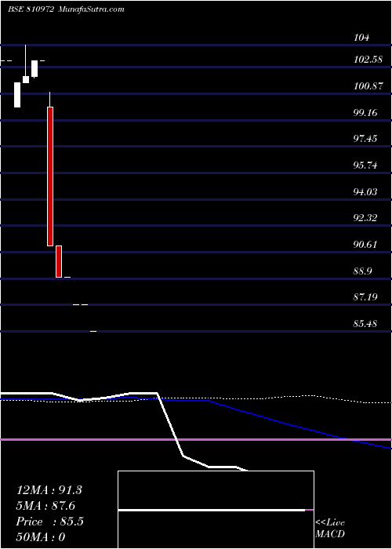
Task: Select the 99.16 price level label
Action: (x=365, y=112)
